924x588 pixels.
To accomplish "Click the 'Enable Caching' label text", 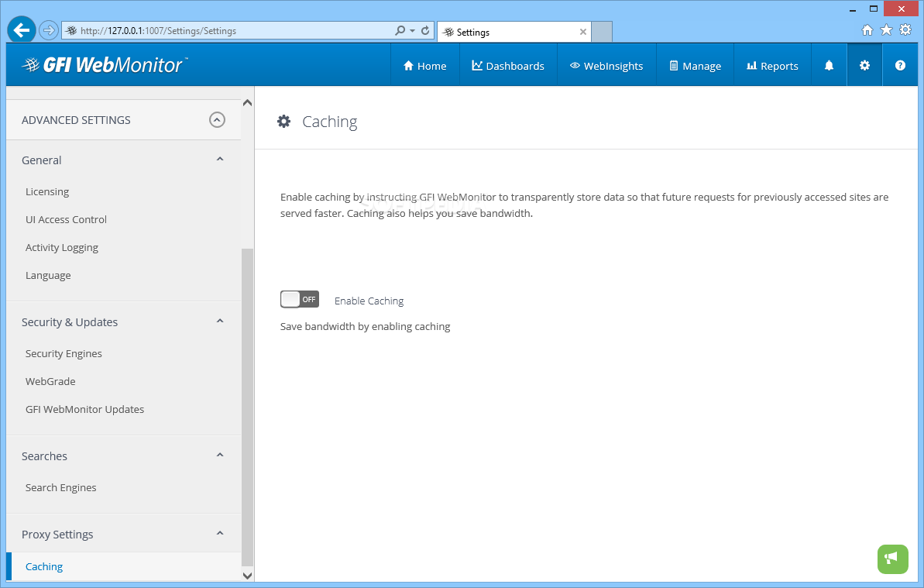I will click(x=369, y=301).
